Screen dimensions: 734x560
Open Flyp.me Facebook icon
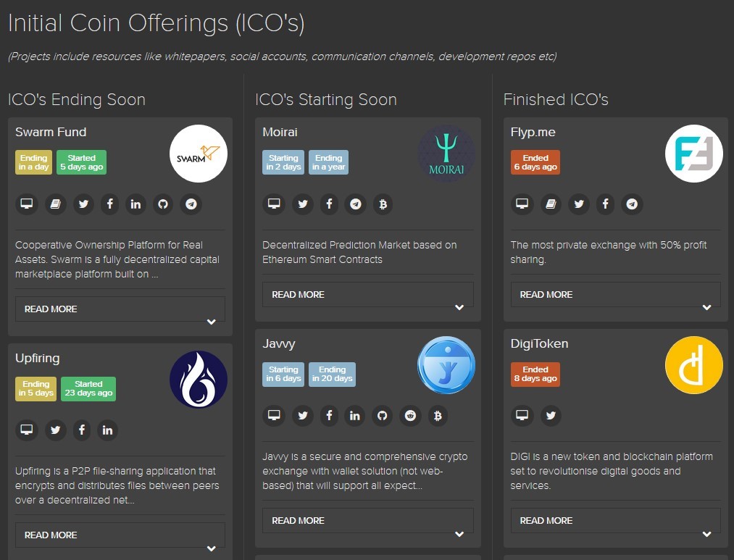605,204
